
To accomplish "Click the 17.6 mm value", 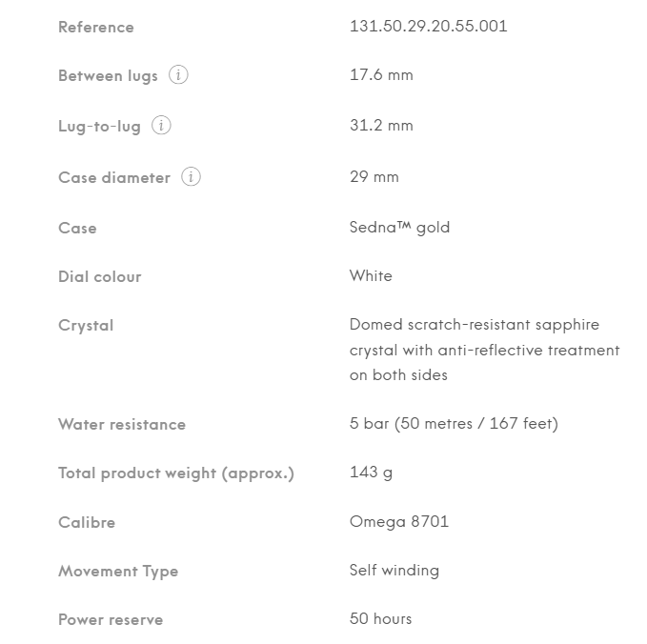I will [x=381, y=75].
